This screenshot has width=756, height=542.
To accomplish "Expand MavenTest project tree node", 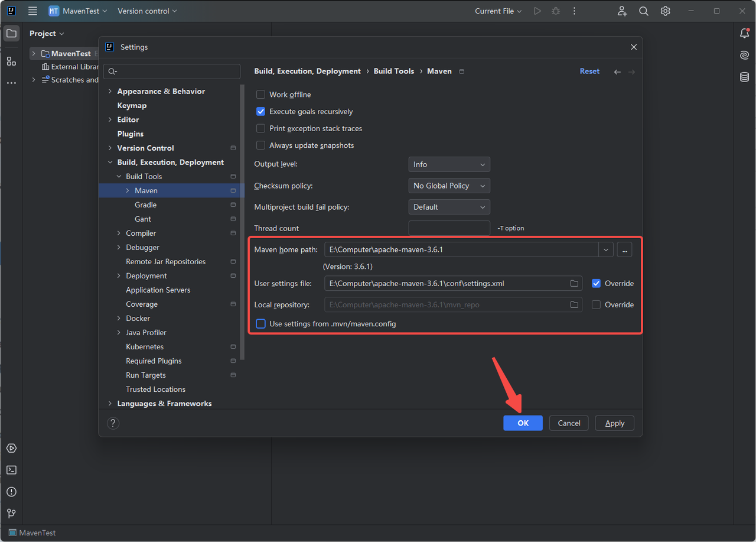I will coord(33,54).
